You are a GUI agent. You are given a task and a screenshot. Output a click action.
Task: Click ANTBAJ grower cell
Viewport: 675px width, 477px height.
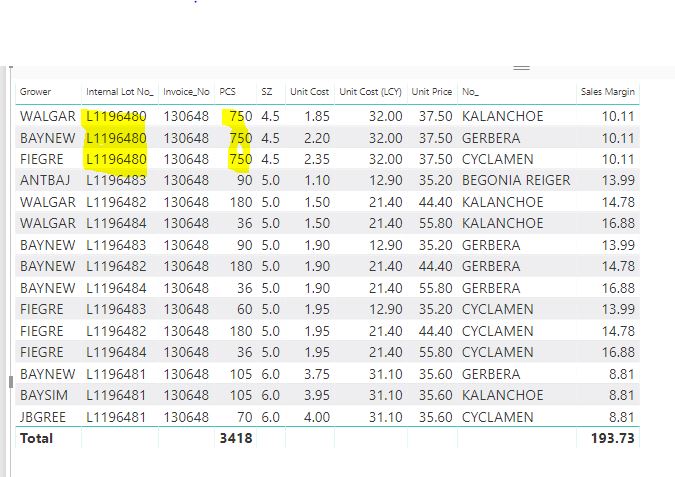[45, 180]
